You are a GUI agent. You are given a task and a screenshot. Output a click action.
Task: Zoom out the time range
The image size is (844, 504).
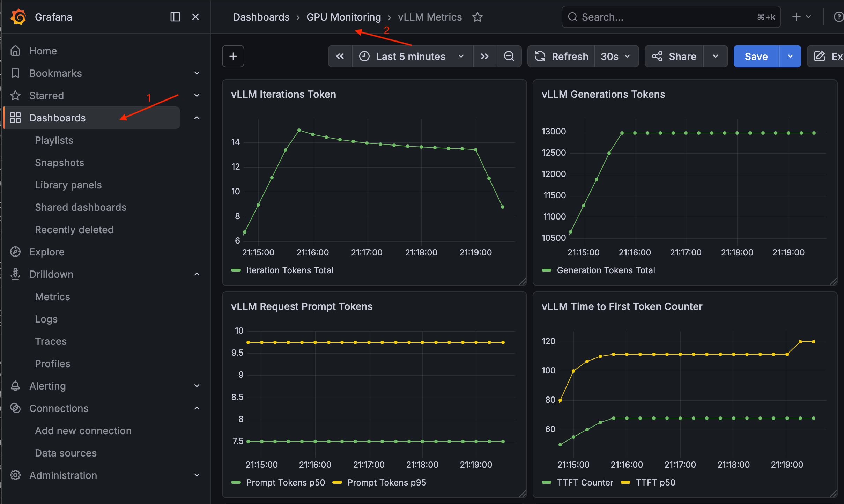(509, 56)
